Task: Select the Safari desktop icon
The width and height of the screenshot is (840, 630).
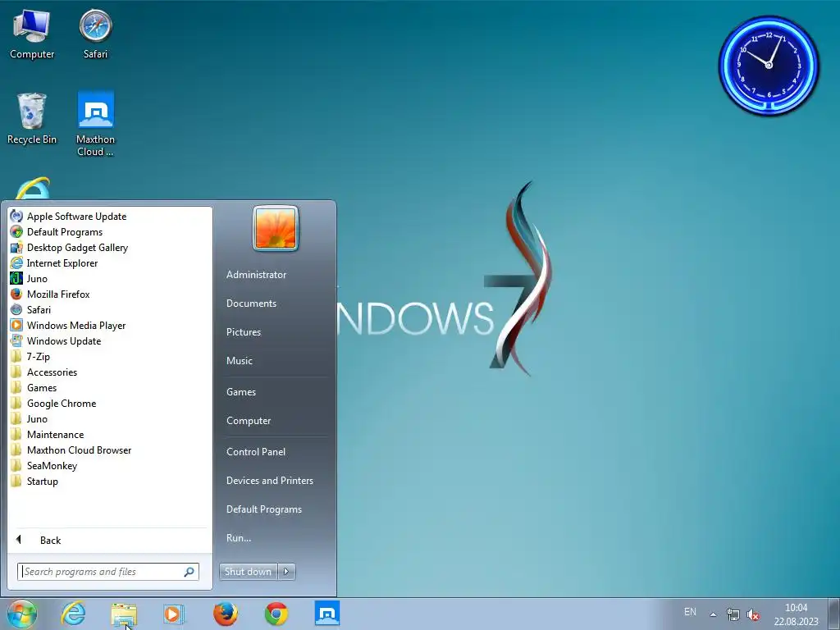Action: (x=95, y=34)
